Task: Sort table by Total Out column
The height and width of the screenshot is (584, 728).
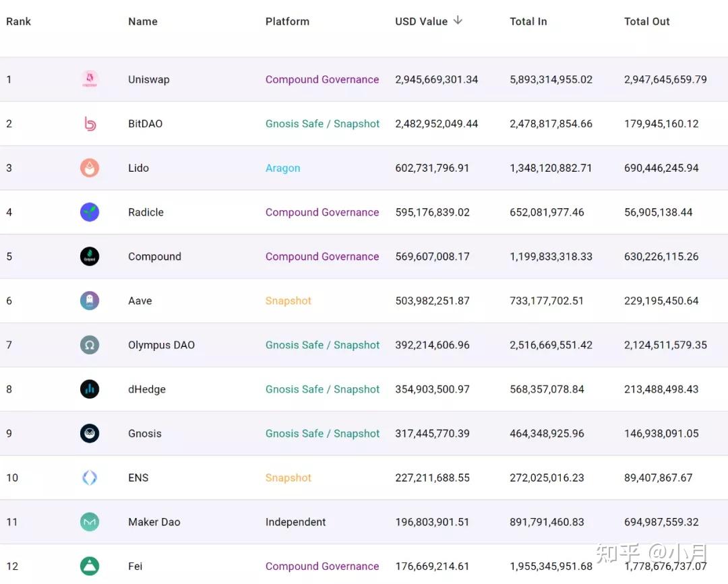Action: click(x=646, y=22)
